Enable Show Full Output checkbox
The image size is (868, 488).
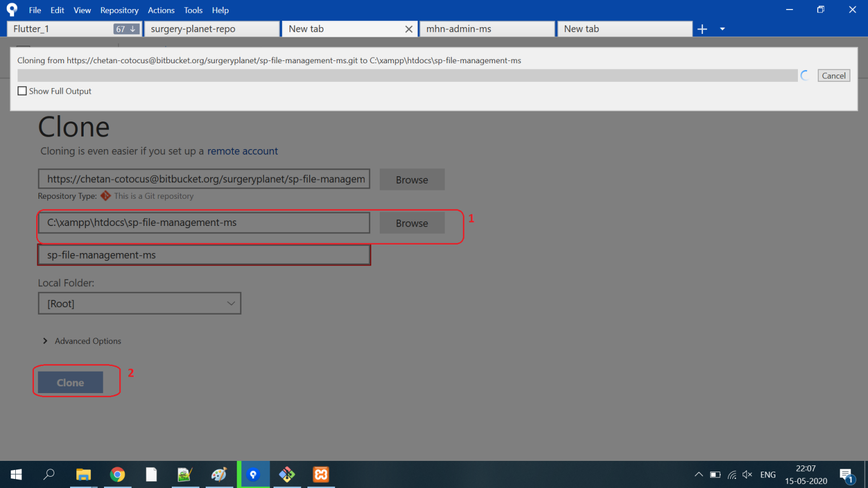(x=22, y=91)
